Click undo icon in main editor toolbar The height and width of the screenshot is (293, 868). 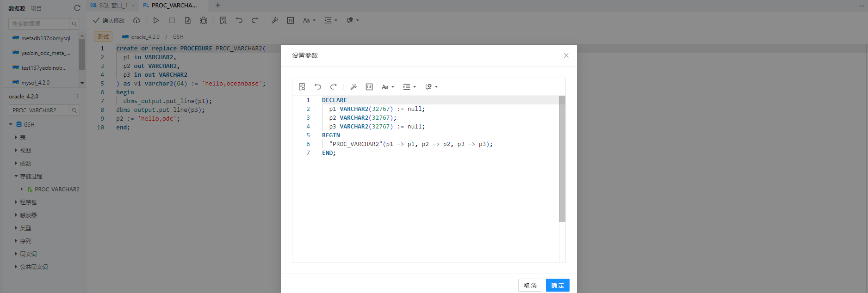point(239,20)
